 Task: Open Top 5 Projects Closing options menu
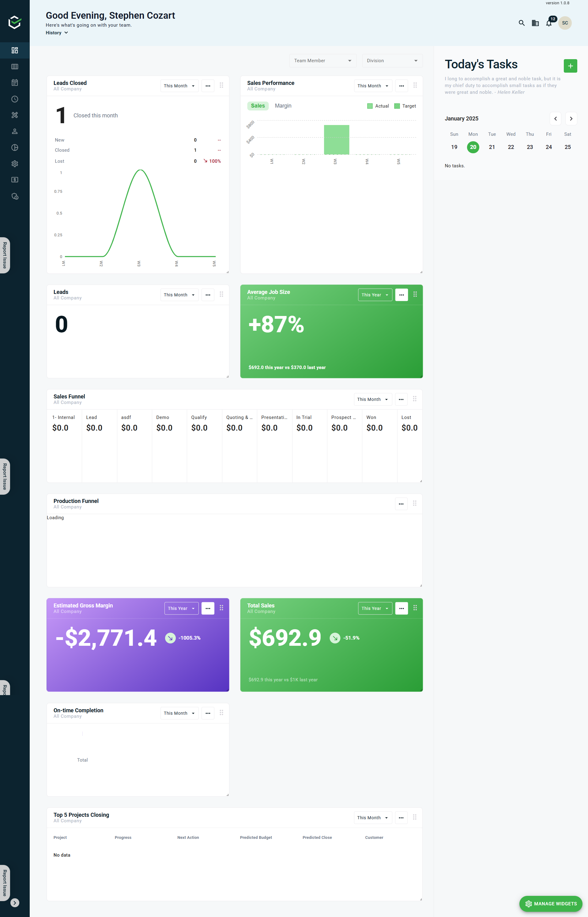tap(401, 818)
